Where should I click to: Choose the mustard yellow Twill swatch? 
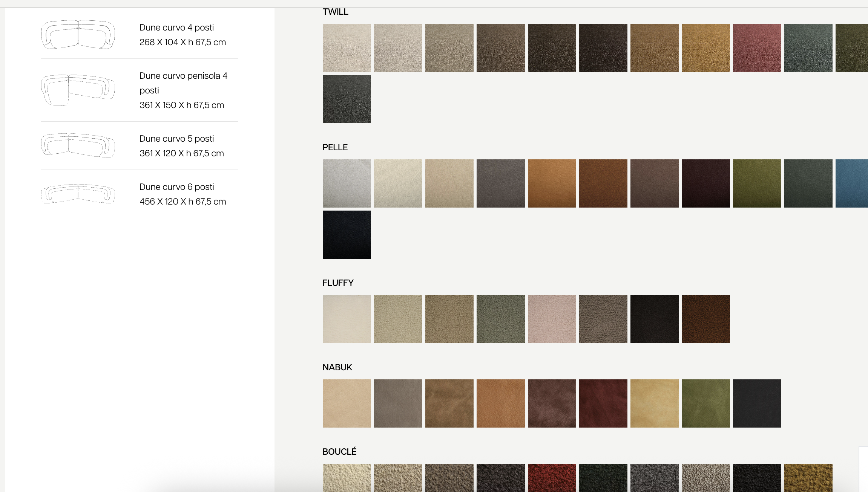click(x=706, y=48)
